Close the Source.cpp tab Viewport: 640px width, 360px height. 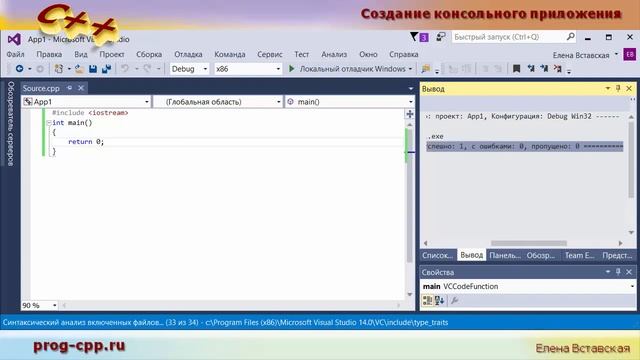pyautogui.click(x=81, y=88)
